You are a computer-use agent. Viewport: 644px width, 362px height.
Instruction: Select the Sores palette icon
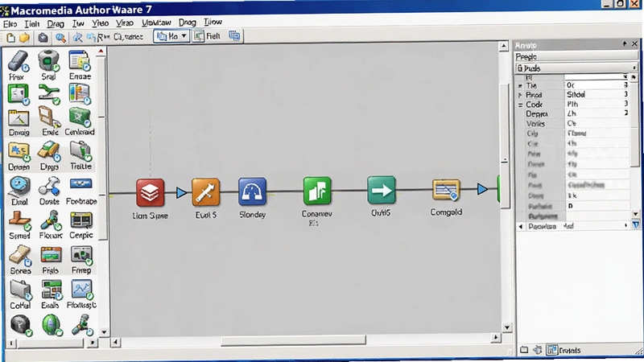pyautogui.click(x=20, y=255)
